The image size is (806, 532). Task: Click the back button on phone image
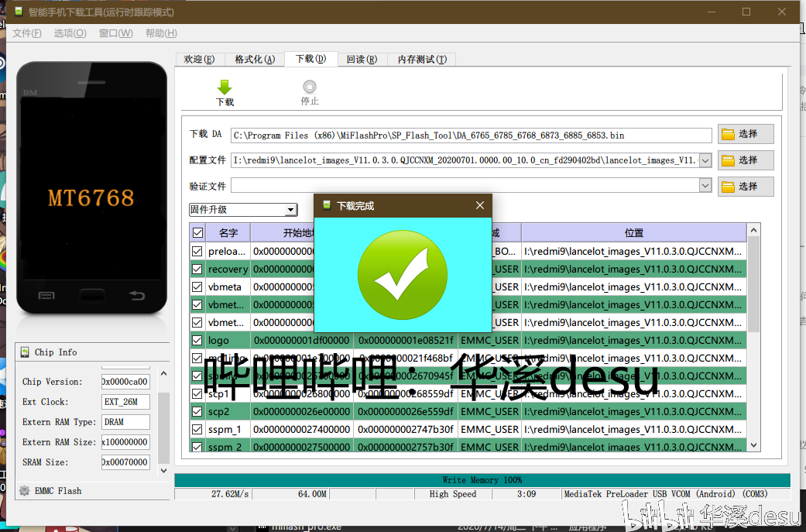pyautogui.click(x=137, y=295)
